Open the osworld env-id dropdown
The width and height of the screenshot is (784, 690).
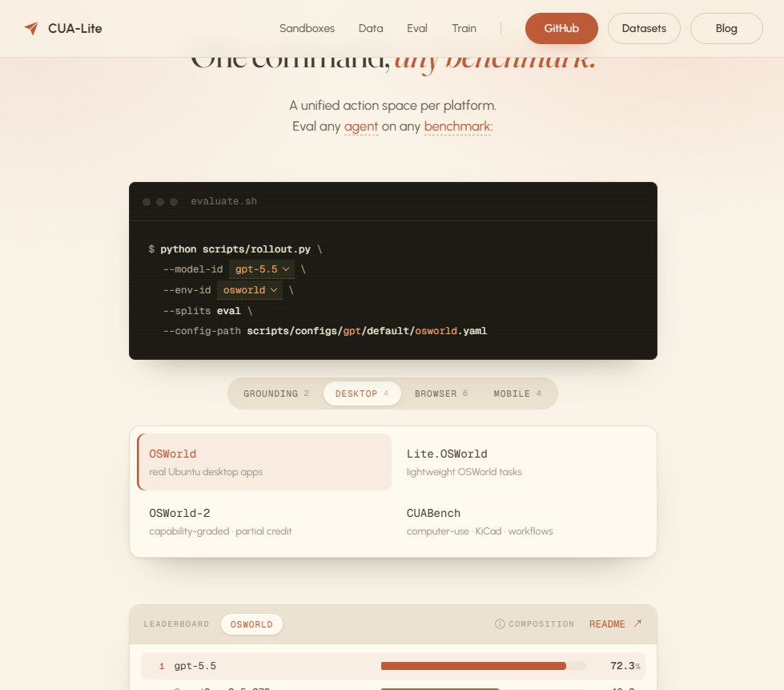[250, 290]
